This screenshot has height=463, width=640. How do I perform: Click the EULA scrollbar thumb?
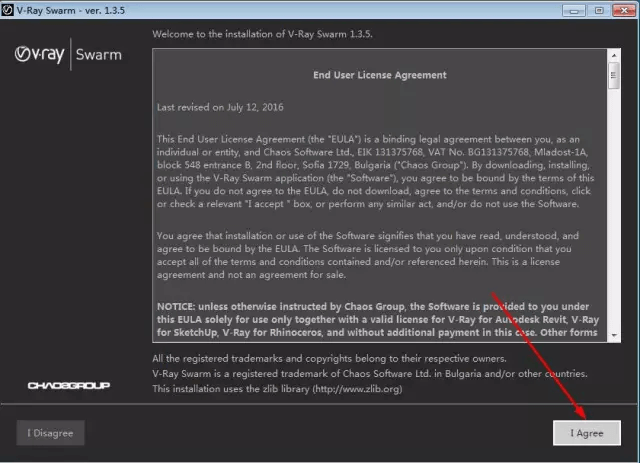pos(614,75)
